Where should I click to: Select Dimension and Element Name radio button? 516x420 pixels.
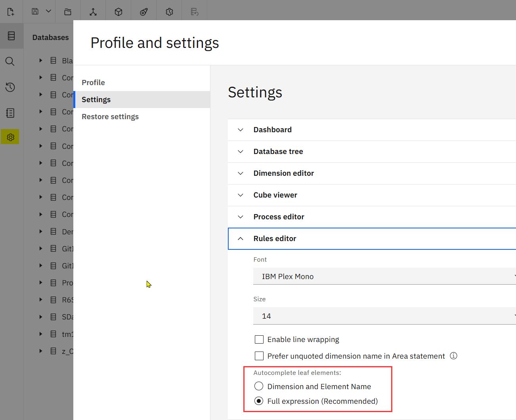pos(259,386)
